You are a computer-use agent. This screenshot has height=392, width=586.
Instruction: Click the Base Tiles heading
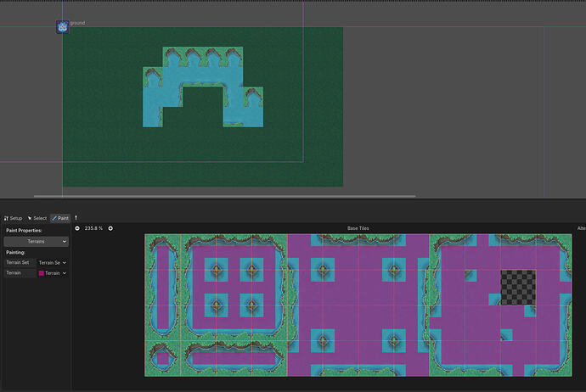click(x=358, y=228)
